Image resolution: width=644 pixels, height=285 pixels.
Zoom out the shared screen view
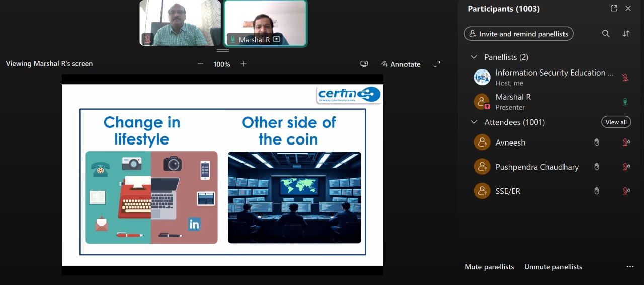coord(200,64)
